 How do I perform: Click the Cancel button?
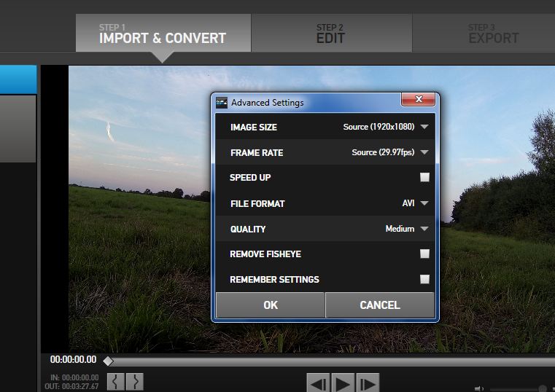click(x=380, y=305)
